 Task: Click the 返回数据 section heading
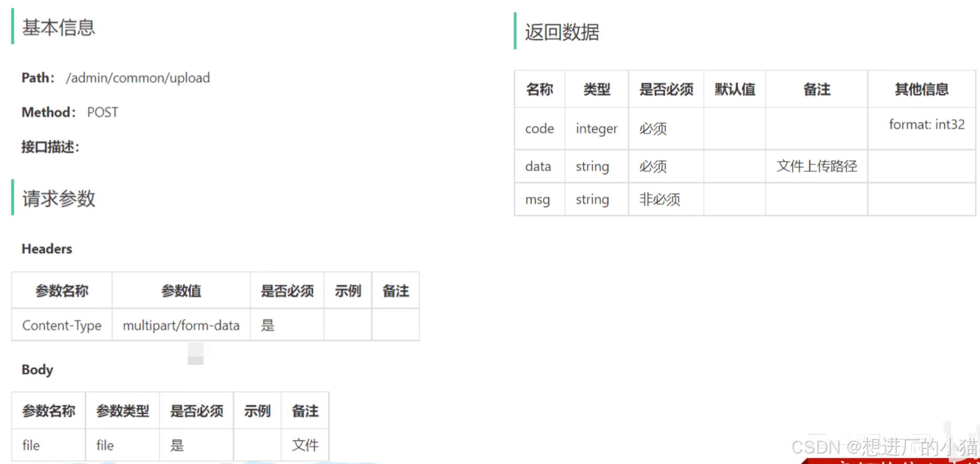click(x=562, y=32)
